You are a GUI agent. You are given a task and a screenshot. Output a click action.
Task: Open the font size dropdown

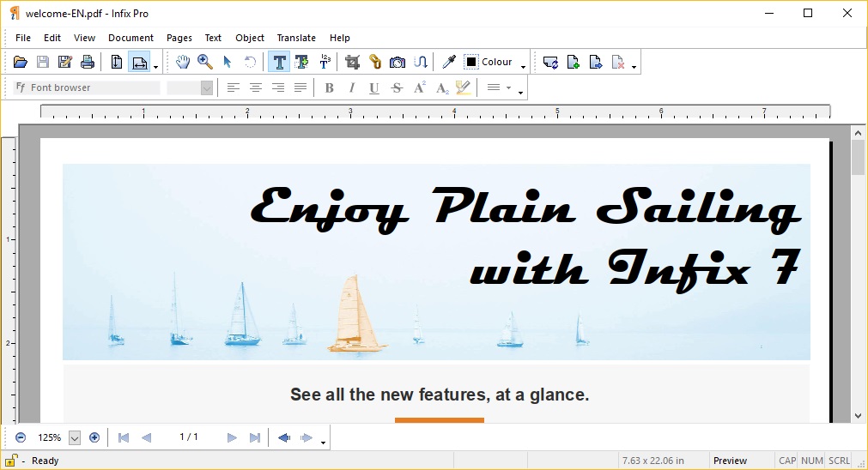[x=206, y=88]
